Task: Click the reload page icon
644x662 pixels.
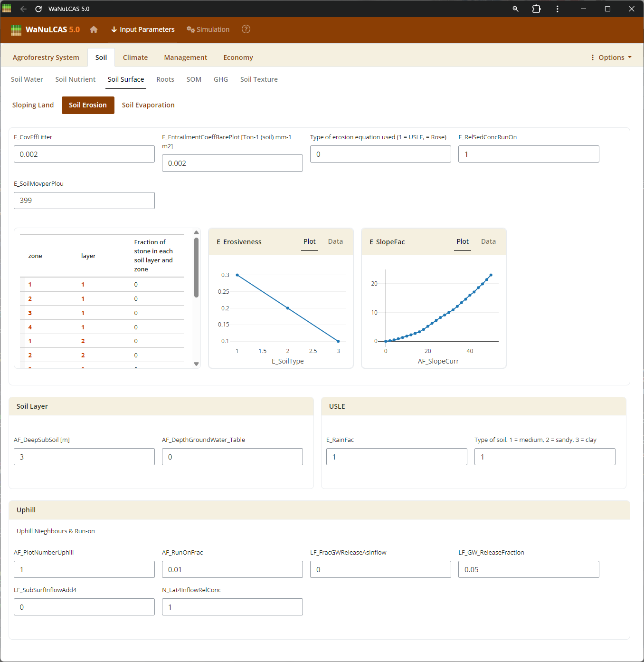Action: [38, 9]
